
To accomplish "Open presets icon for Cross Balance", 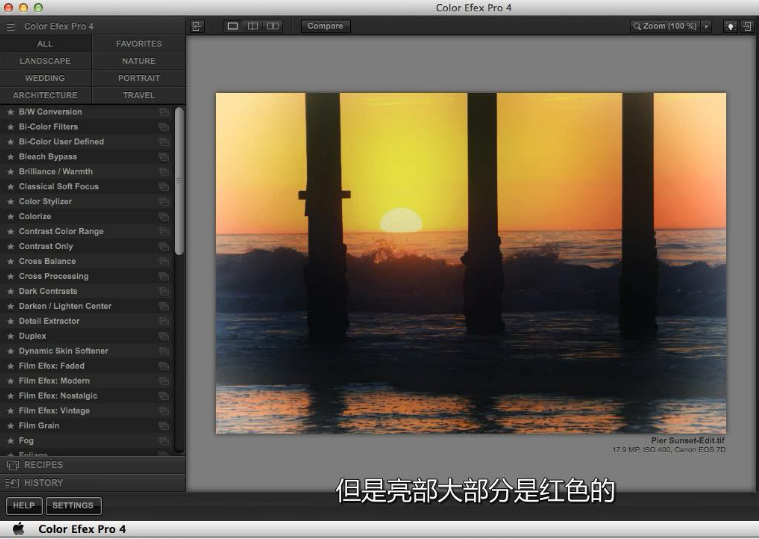I will coord(164,262).
